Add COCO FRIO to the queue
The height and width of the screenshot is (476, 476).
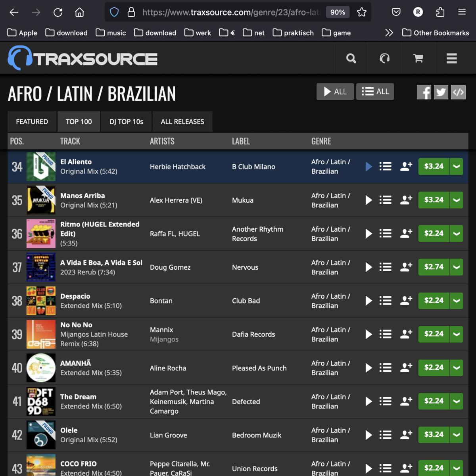coord(386,468)
